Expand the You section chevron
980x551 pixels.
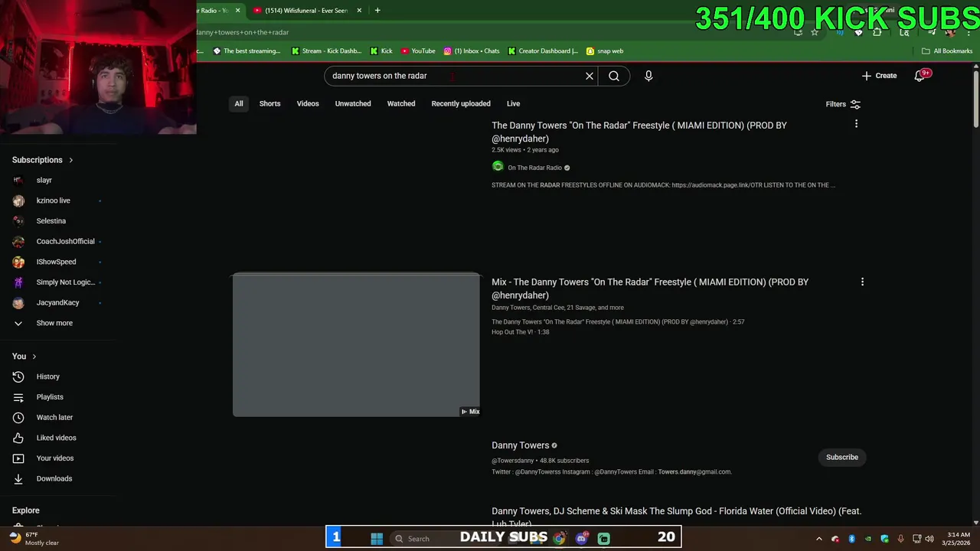click(34, 357)
